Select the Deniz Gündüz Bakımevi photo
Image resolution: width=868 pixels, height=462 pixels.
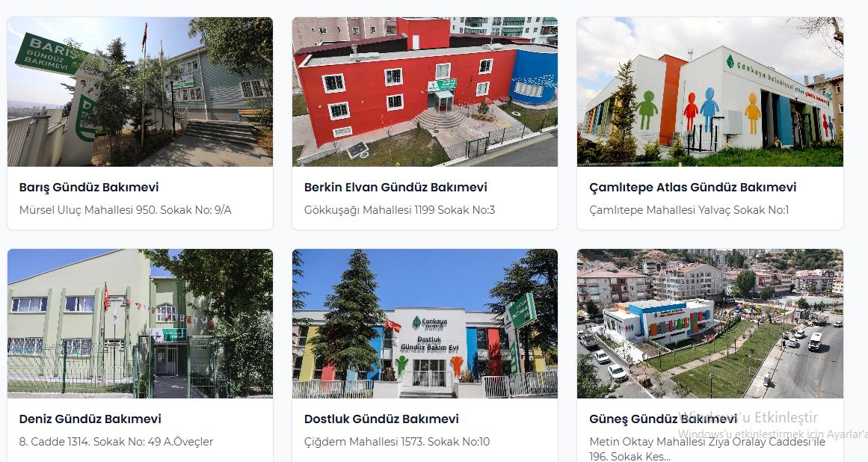pos(140,324)
